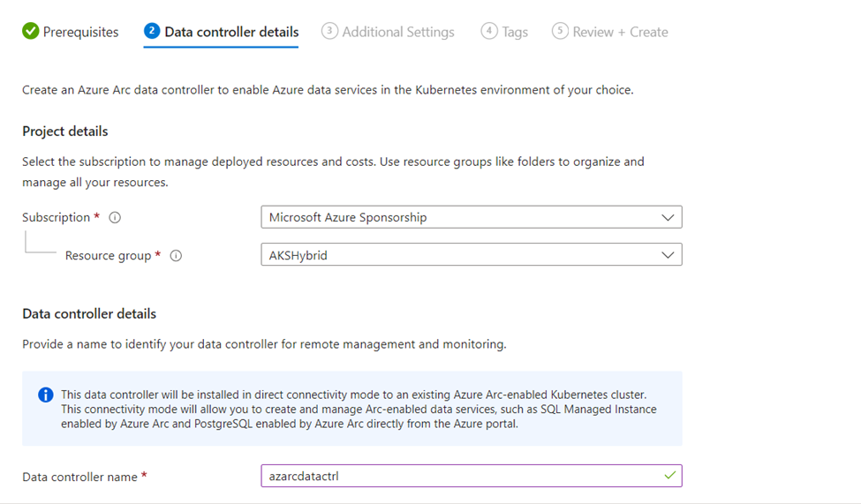Select the Data controller details tab
This screenshot has height=504, width=861.
click(222, 32)
